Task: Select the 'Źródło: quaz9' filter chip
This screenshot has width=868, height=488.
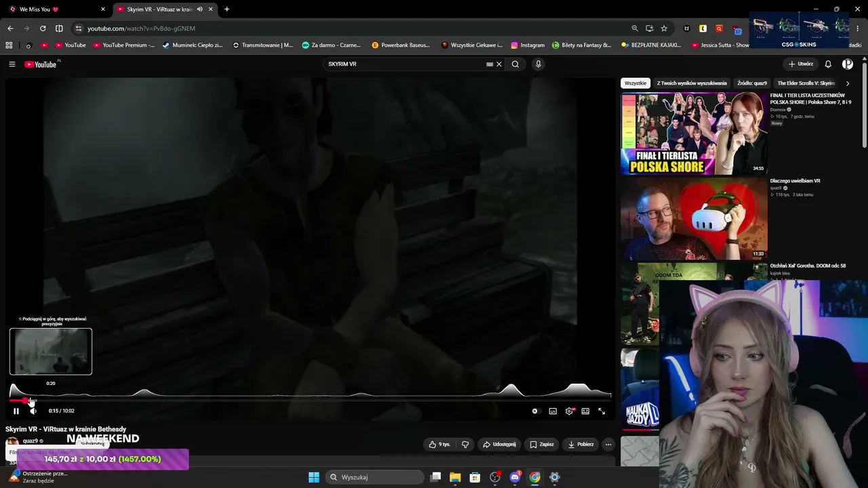Action: coord(752,83)
